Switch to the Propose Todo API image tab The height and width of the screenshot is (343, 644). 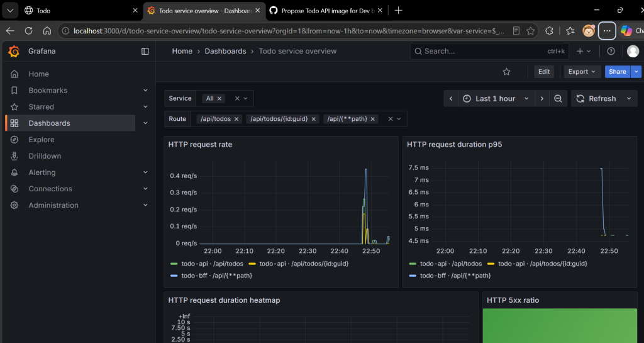coord(326,11)
